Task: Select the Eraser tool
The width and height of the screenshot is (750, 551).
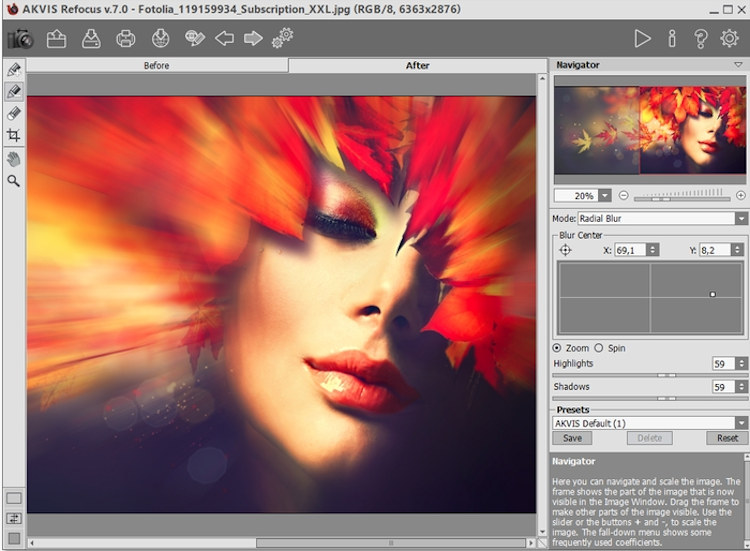Action: [x=14, y=113]
